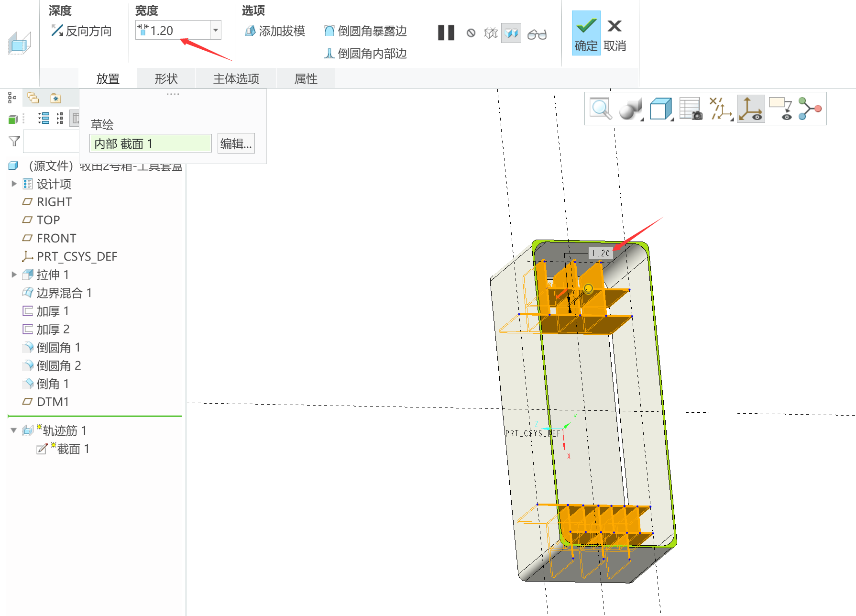
Task: Toggle round internal edges (倒圆角内部边)
Action: pos(365,53)
